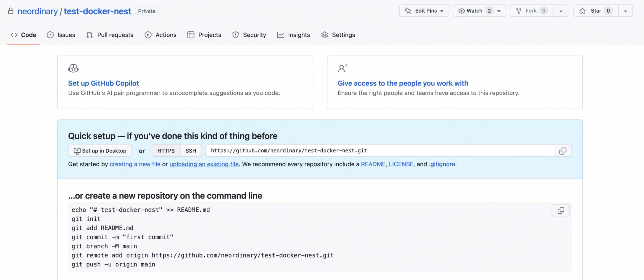Open the neordinary owner link
Screen dimensions: 644x280
tap(37, 11)
